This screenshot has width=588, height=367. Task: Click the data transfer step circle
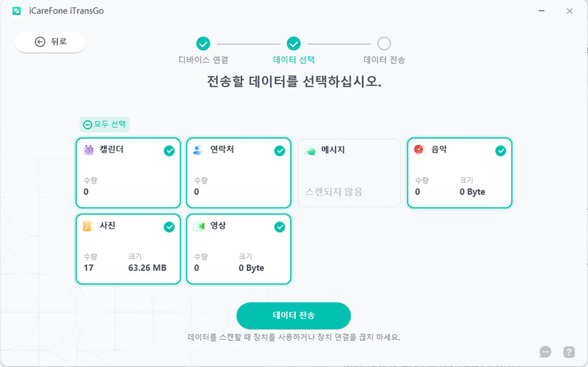384,44
